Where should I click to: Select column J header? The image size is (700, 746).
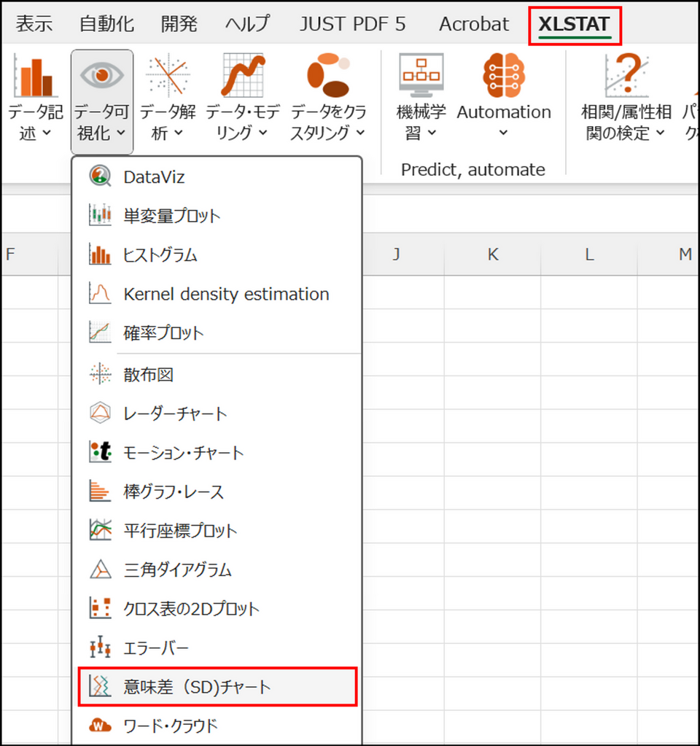pyautogui.click(x=396, y=254)
